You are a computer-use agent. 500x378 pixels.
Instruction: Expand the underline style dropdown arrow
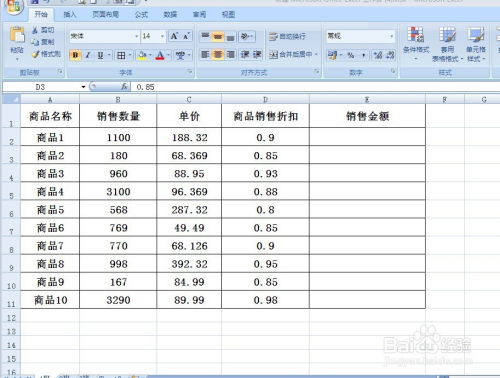109,55
